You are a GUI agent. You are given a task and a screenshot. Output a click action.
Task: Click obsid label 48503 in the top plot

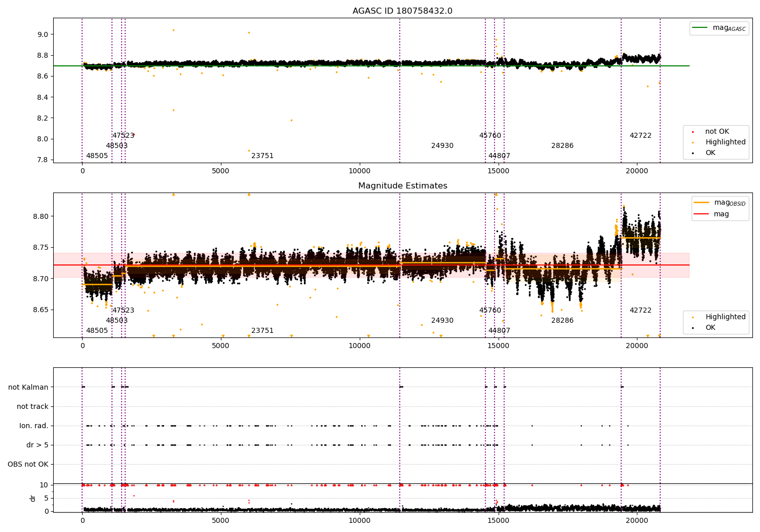[x=117, y=146]
